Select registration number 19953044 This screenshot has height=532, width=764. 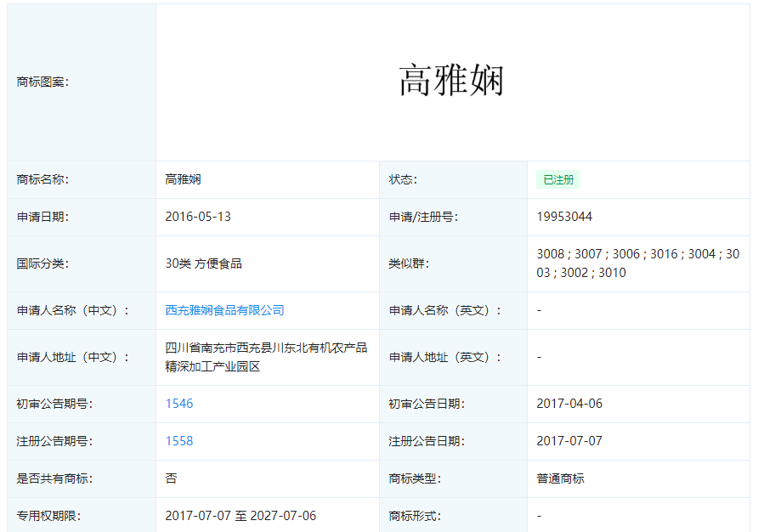[x=564, y=217]
